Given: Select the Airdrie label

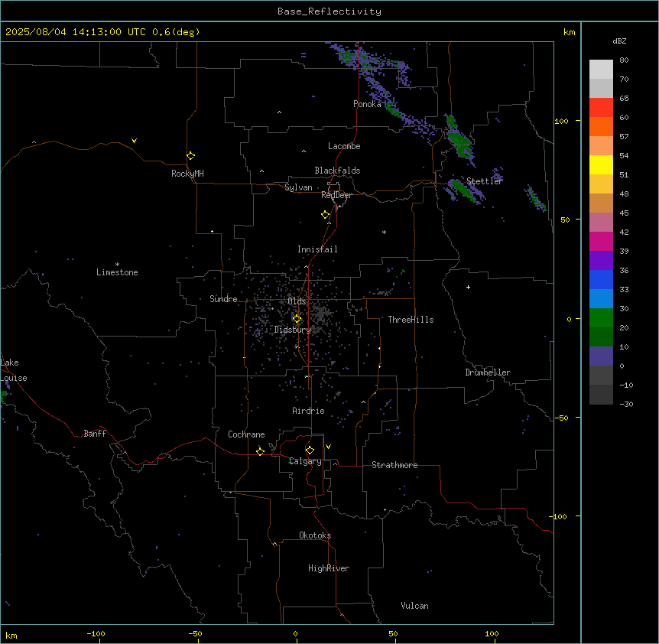Looking at the screenshot, I should (x=308, y=411).
